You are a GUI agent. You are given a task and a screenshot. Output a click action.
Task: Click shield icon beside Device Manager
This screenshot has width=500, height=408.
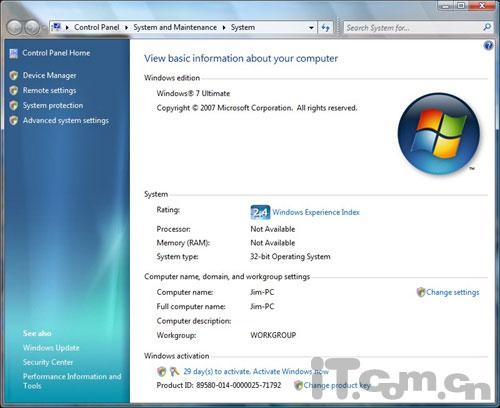(14, 75)
